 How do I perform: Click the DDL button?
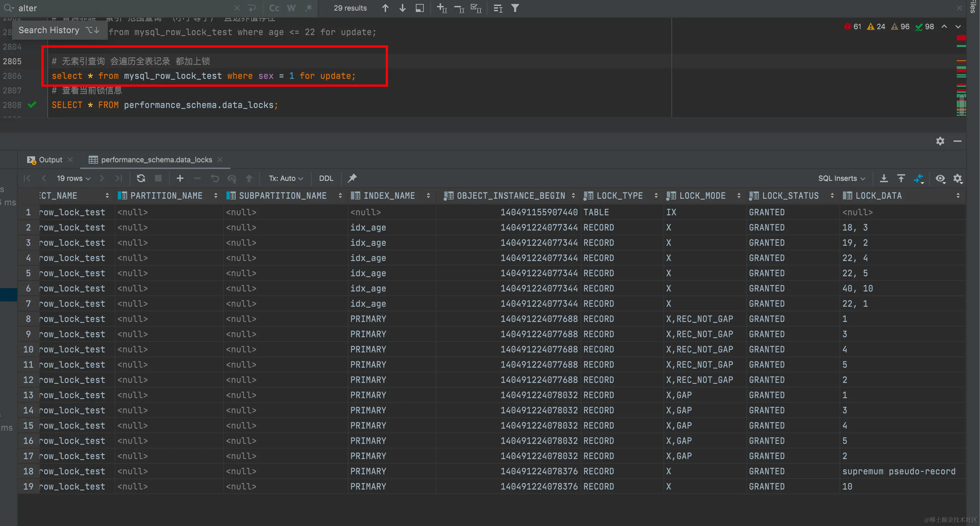click(326, 178)
